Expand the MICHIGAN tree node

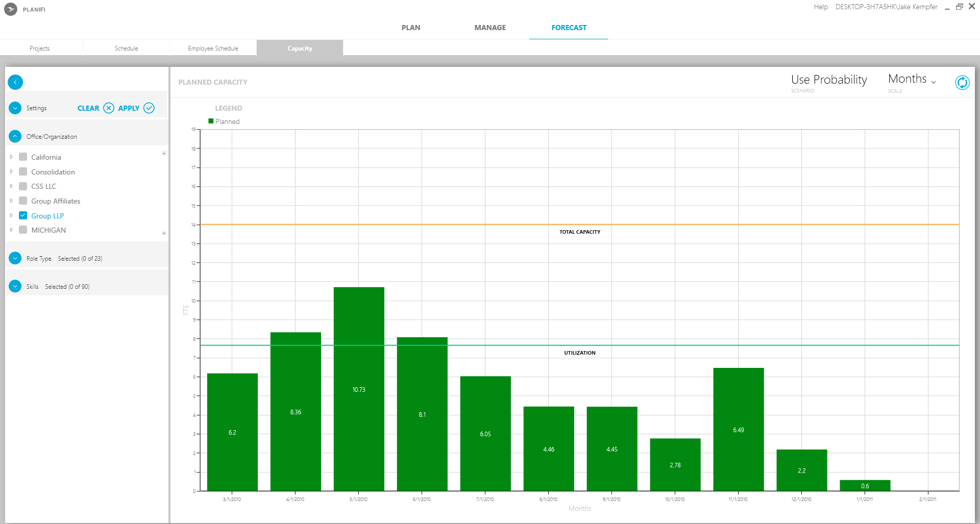pos(11,230)
